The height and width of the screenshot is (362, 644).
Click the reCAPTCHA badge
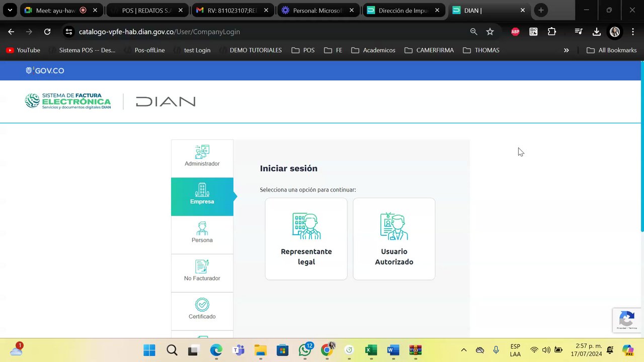[627, 320]
